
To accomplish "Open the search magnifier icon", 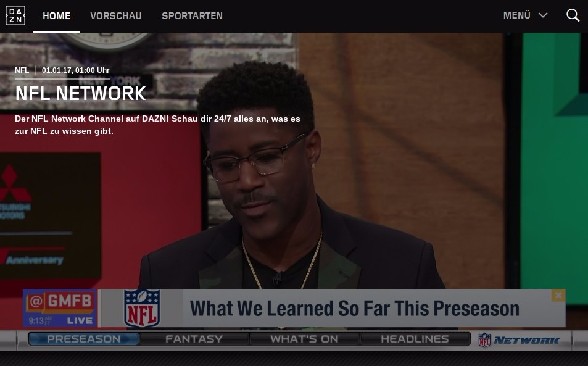I will click(573, 15).
